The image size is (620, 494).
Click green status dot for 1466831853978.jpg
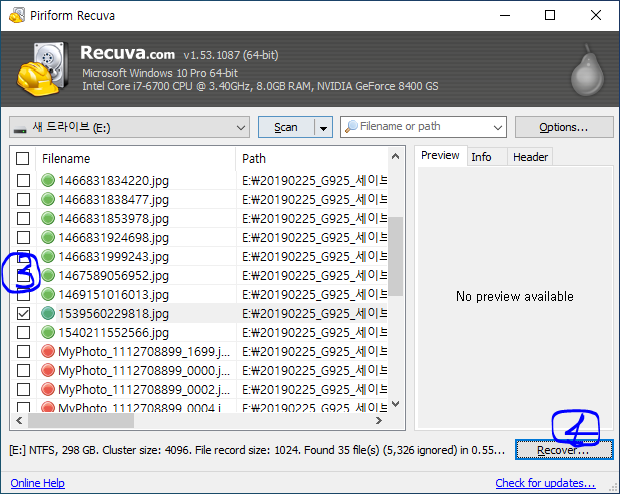tap(48, 218)
